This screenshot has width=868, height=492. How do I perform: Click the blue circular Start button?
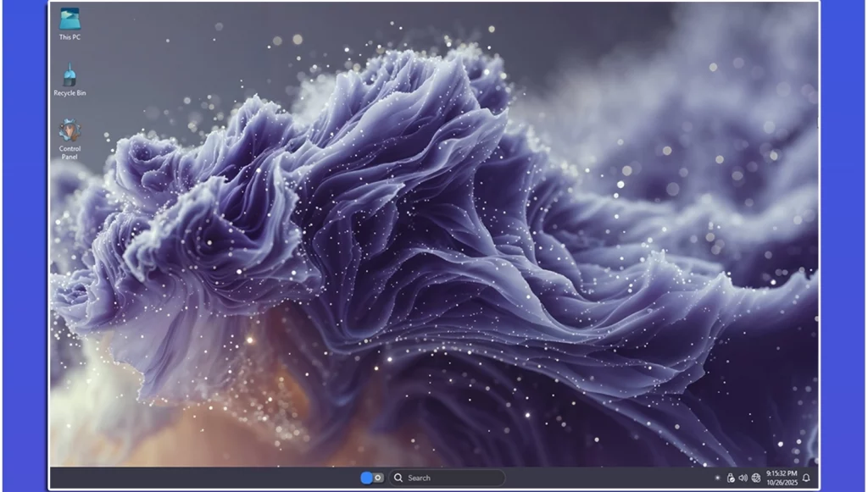coord(366,478)
